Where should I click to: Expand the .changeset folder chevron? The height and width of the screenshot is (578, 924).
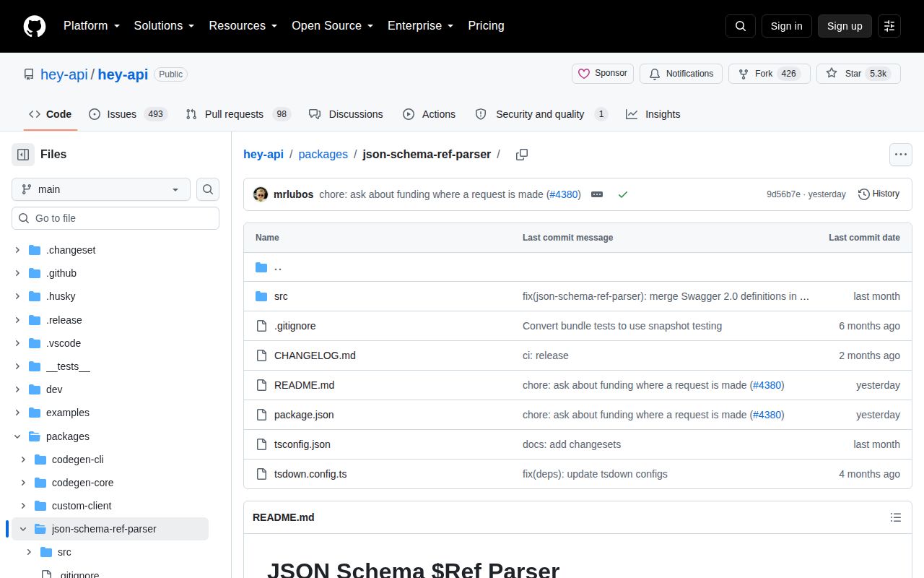click(17, 250)
